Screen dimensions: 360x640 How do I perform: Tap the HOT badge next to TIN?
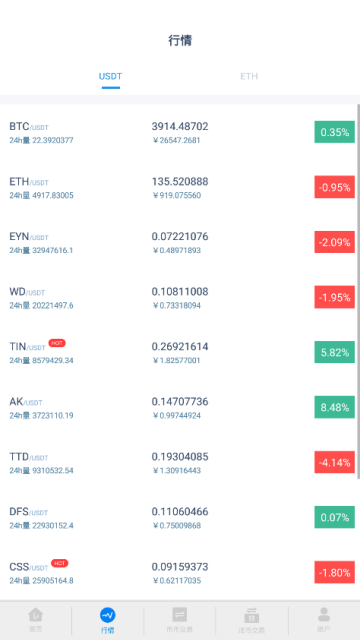point(57,343)
